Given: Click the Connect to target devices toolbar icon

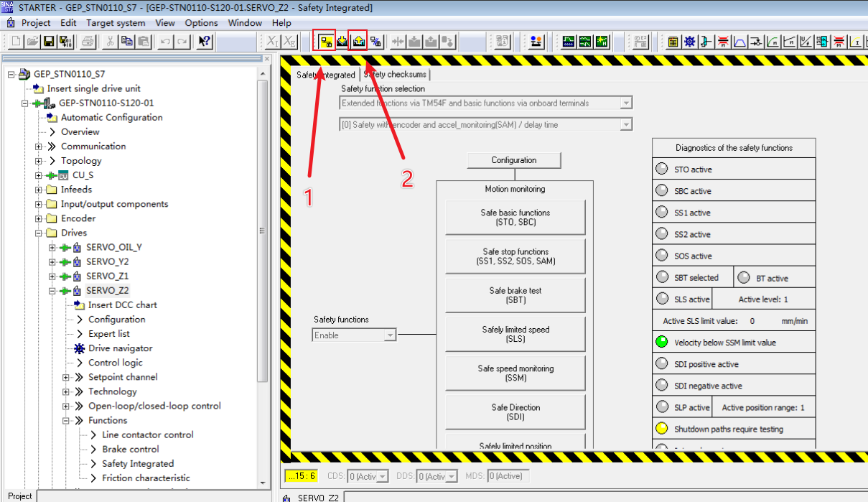Looking at the screenshot, I should point(327,42).
